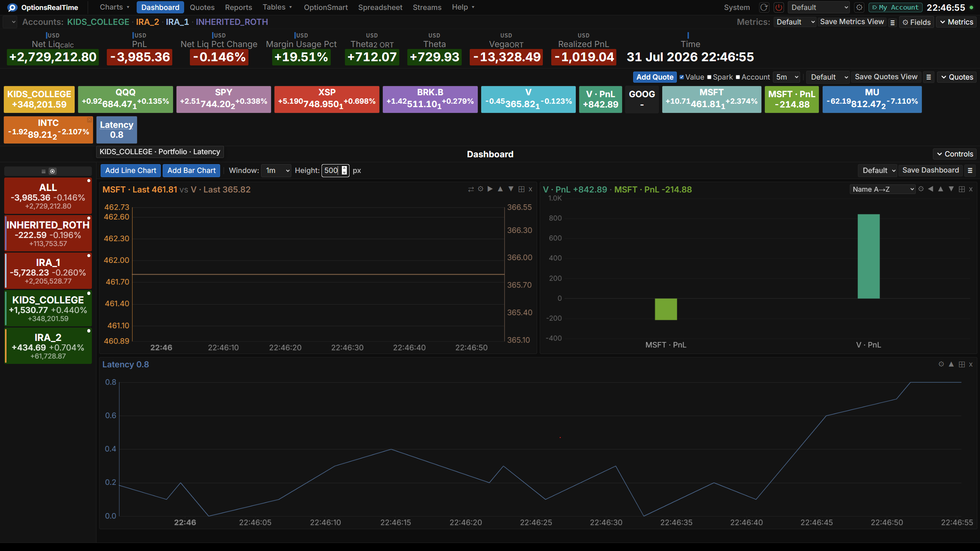This screenshot has width=980, height=551.
Task: Swap axes on the MSFT vs V chart
Action: (x=471, y=189)
